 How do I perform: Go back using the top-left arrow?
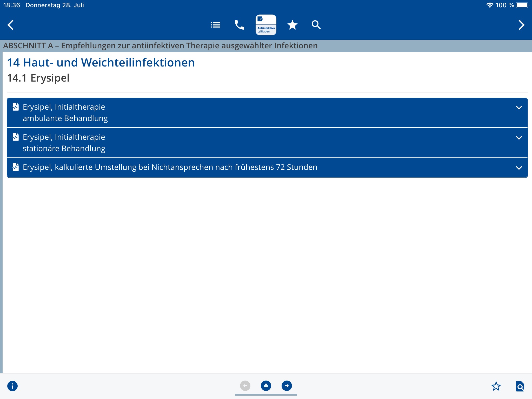coord(10,25)
